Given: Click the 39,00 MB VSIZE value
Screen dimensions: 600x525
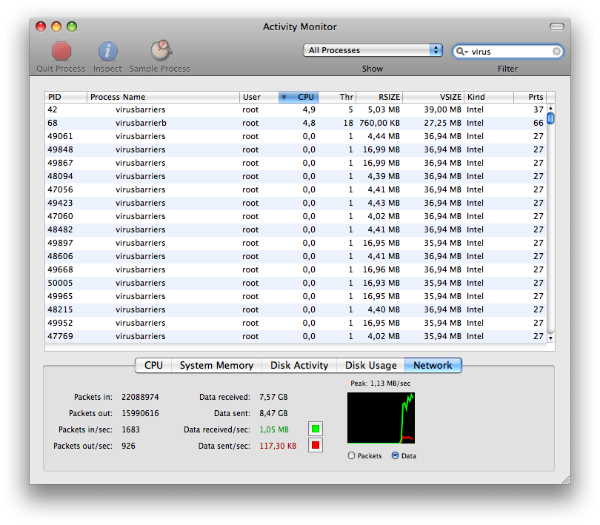Looking at the screenshot, I should tap(443, 110).
